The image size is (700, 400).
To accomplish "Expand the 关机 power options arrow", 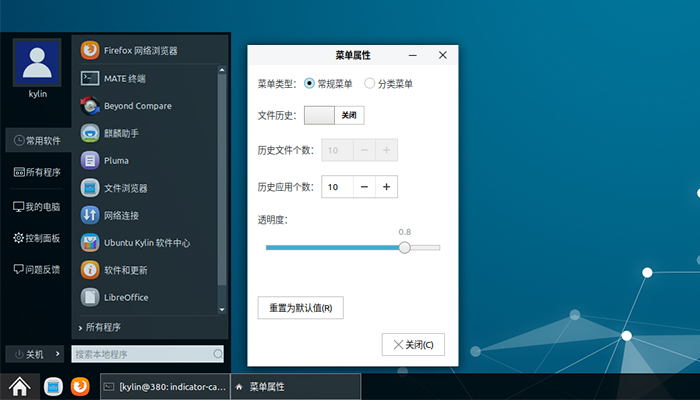I will click(x=58, y=354).
